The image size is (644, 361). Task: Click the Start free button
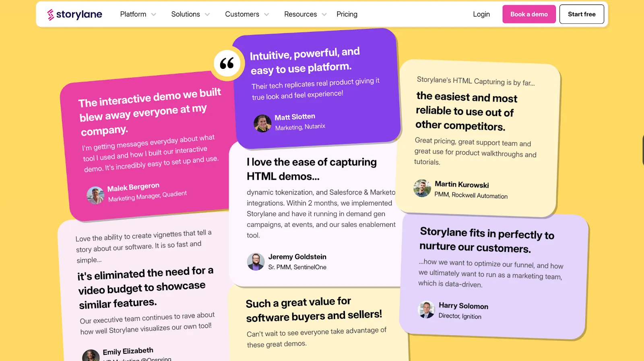pyautogui.click(x=582, y=14)
